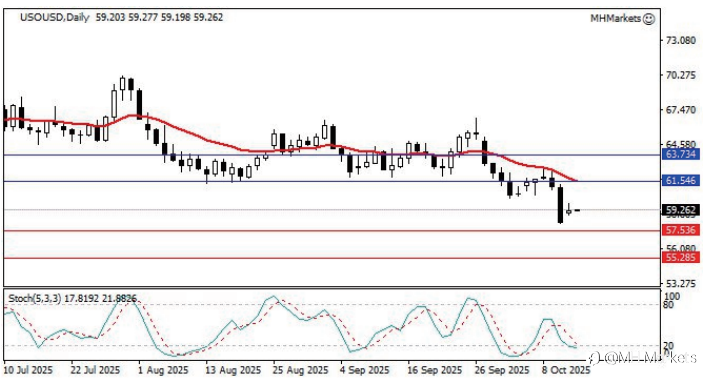Click the Stoch(5,3,3) indicator label

coord(35,298)
